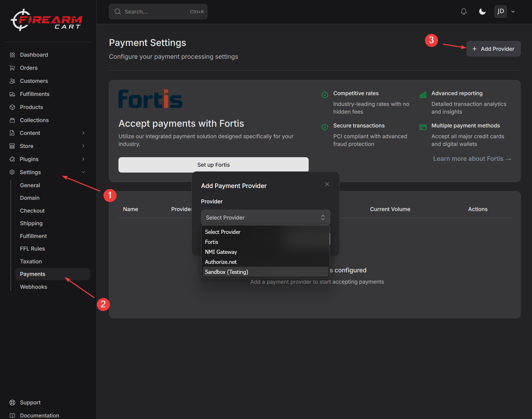Choose Sandbox (Testing) option
This screenshot has height=419, width=532.
[x=265, y=272]
